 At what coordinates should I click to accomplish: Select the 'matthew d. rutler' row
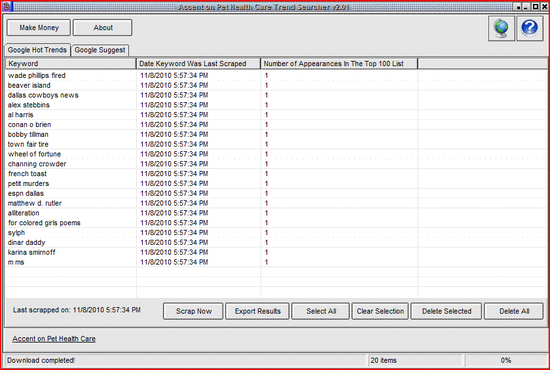pyautogui.click(x=276, y=203)
